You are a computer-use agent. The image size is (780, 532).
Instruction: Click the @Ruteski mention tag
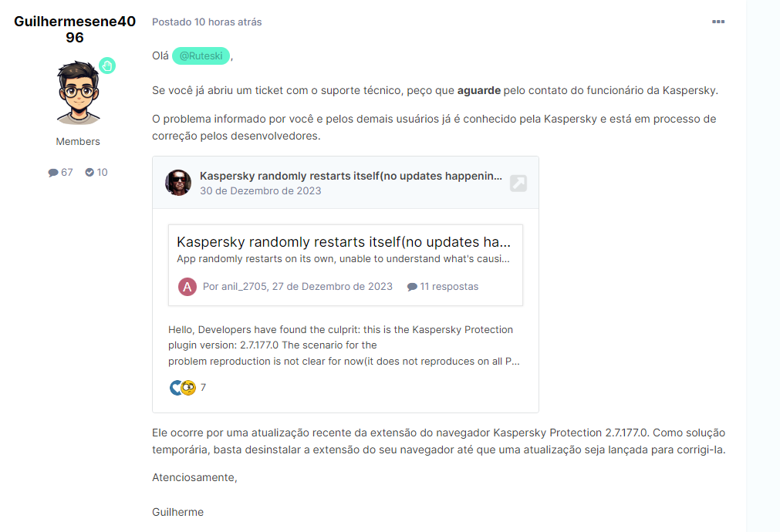point(201,56)
